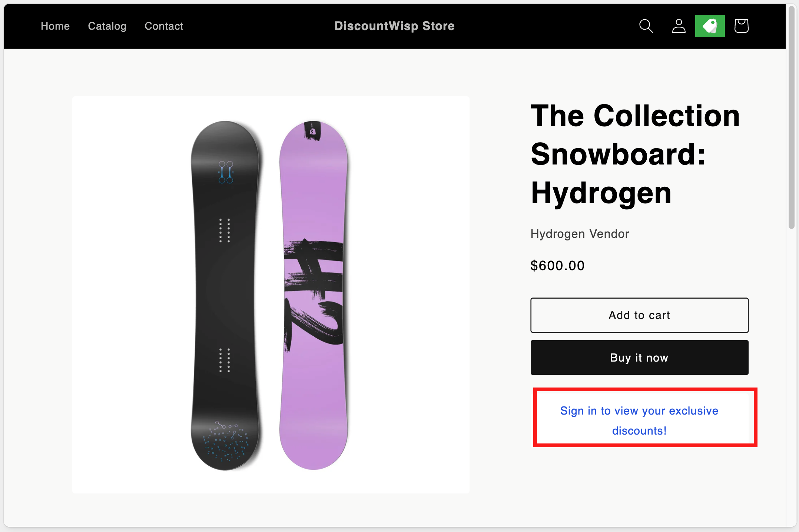Open the search icon in header
Viewport: 799px width, 532px height.
tap(646, 26)
